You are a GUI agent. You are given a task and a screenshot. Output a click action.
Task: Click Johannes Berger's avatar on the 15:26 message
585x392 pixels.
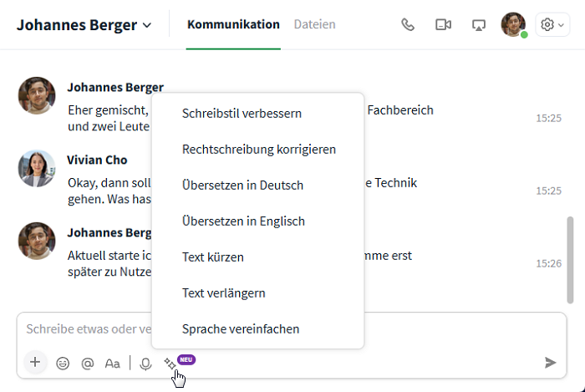click(37, 241)
